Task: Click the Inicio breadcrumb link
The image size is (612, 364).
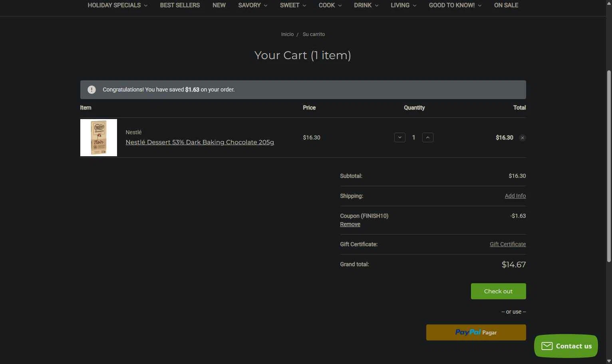Action: (287, 34)
